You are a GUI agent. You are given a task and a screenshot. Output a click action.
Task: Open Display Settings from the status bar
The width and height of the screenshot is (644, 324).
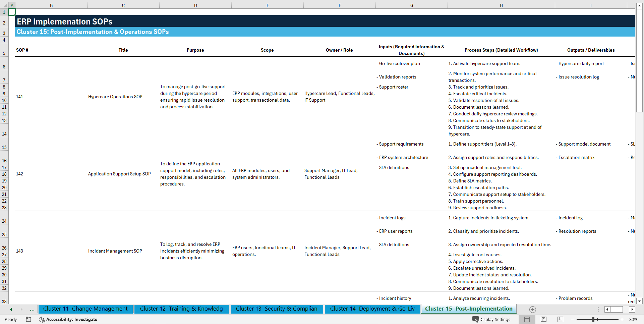(x=491, y=319)
